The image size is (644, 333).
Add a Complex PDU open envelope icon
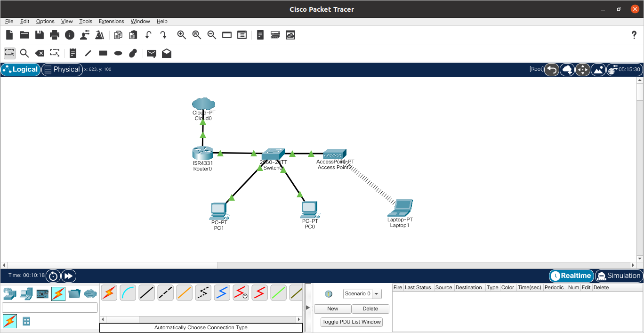167,53
